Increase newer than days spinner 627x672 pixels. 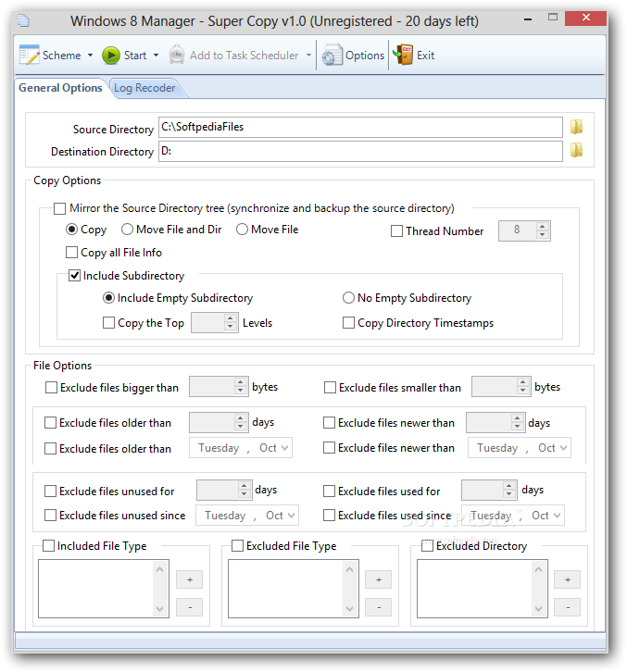click(517, 417)
